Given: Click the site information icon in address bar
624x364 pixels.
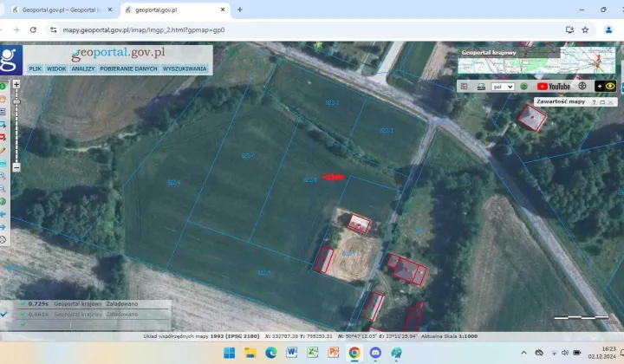Looking at the screenshot, I should point(54,29).
